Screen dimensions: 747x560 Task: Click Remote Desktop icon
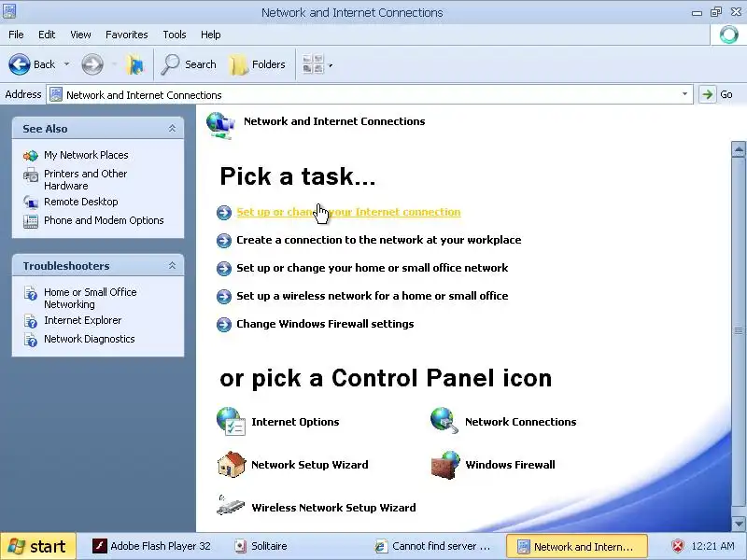point(31,203)
